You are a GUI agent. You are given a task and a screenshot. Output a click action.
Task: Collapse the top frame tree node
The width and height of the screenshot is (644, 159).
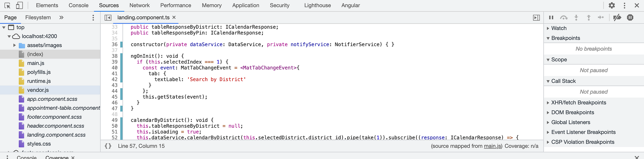(4, 27)
